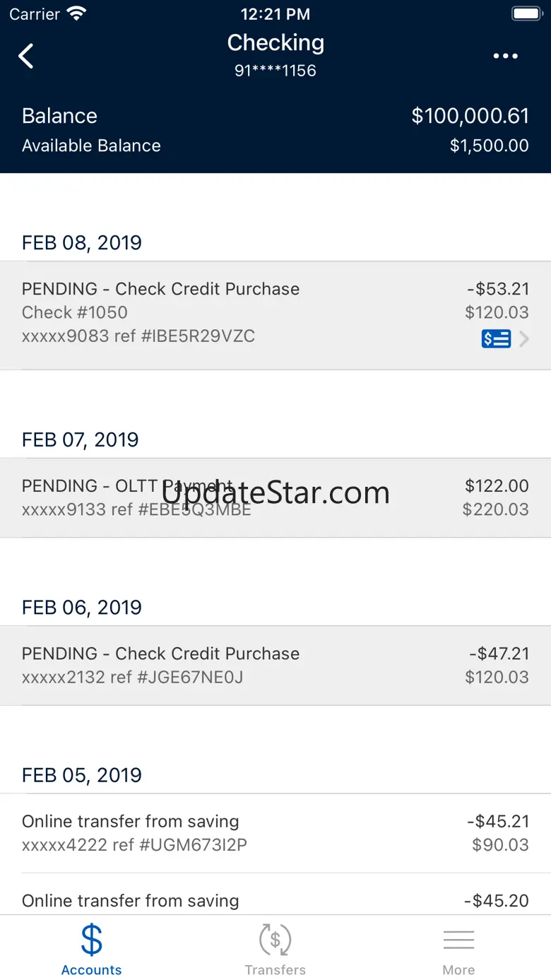Tap the Transfers circular arrows icon
Screen dimensions: 551x980
[275, 940]
